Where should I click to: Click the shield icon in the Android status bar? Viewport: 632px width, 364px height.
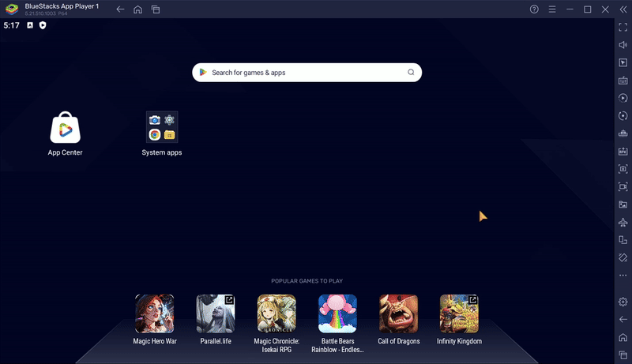pos(43,25)
